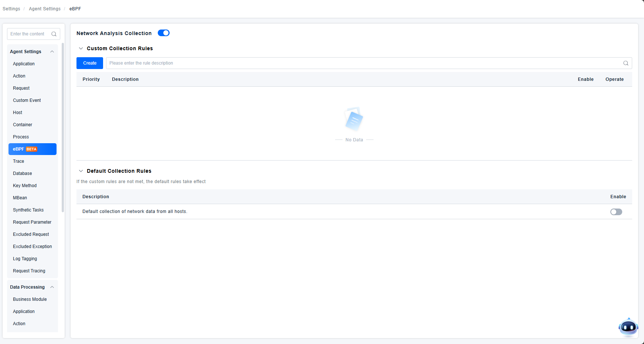This screenshot has height=344, width=644.
Task: Click the rule description search icon
Action: 626,63
